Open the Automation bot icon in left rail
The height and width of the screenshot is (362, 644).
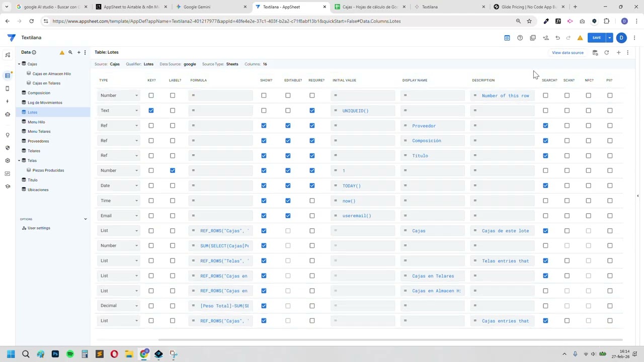(8, 114)
